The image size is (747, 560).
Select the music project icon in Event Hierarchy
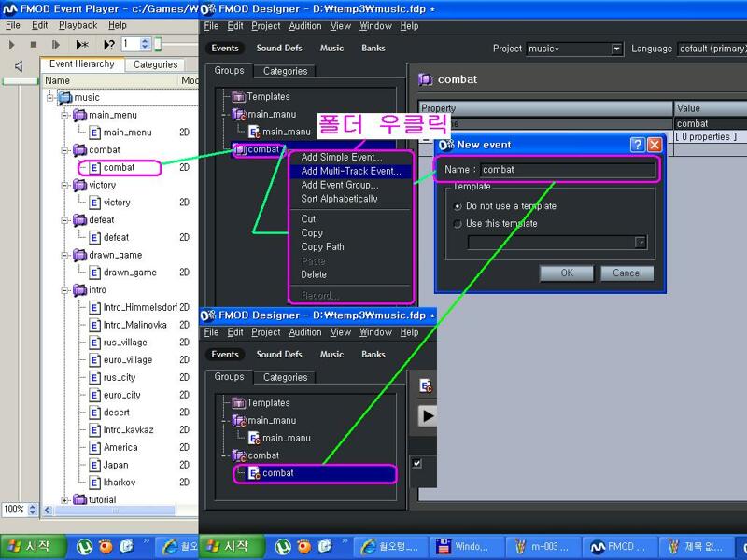pos(65,98)
